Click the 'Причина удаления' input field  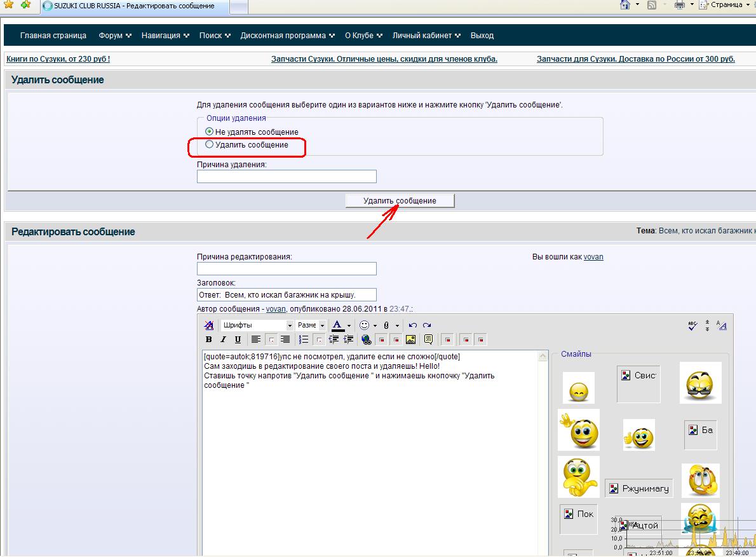point(287,177)
